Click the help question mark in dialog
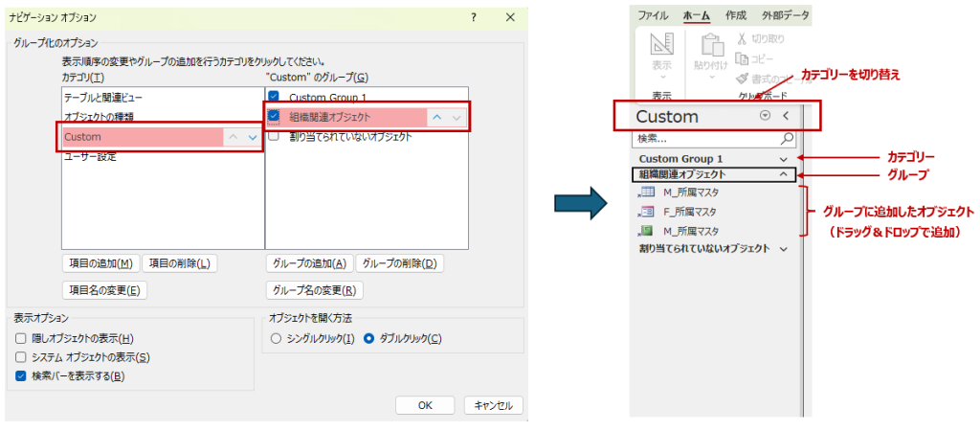This screenshot has height=431, width=980. [474, 18]
